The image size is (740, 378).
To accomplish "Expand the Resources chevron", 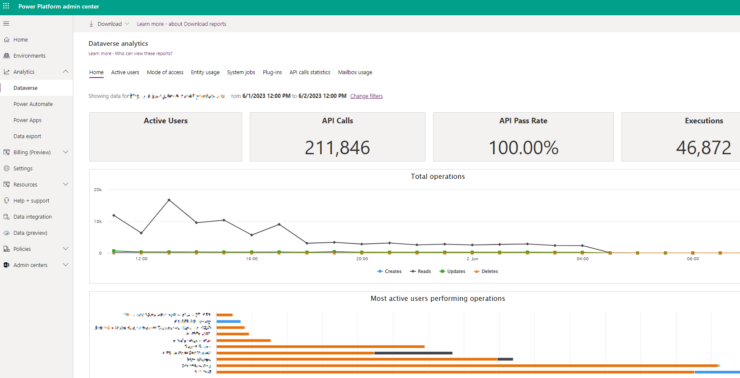I will coord(66,185).
